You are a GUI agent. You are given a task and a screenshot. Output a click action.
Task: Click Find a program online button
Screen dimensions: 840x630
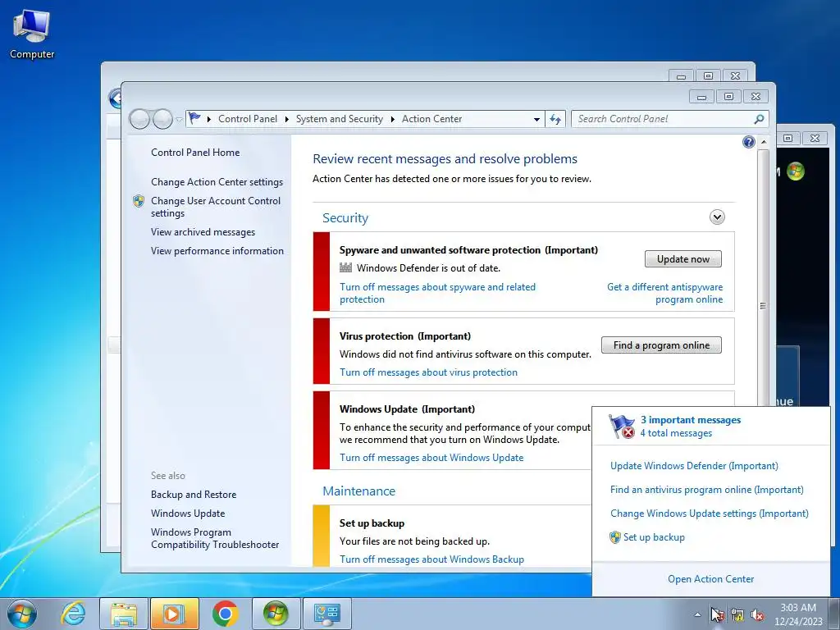661,345
